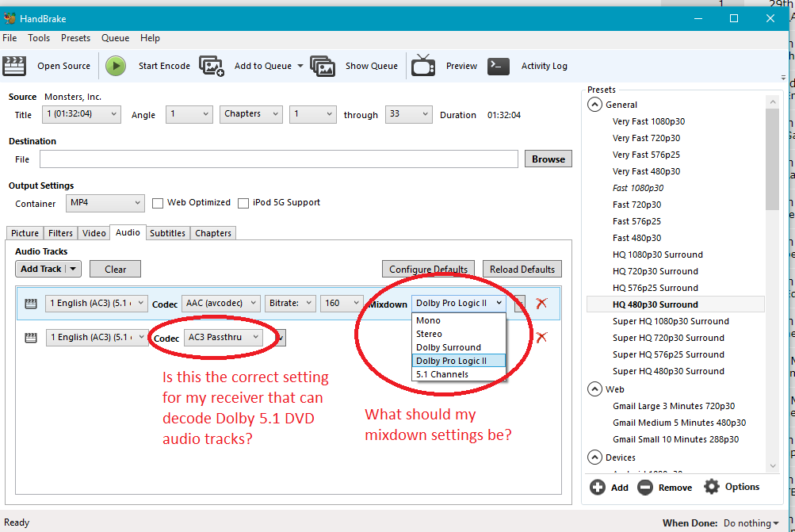Select Gmail Small 10 Minutes 288p30 preset
The height and width of the screenshot is (532, 795).
pos(675,440)
